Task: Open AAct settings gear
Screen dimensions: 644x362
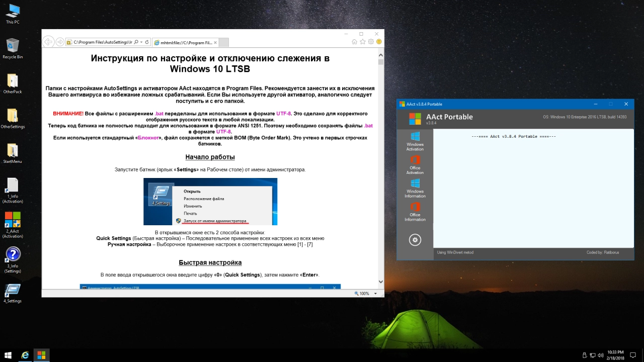Action: [415, 240]
